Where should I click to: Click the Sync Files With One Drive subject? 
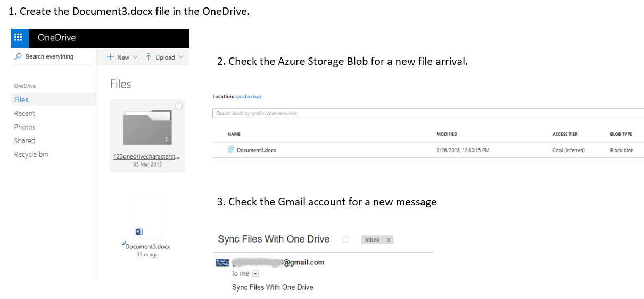pyautogui.click(x=274, y=239)
